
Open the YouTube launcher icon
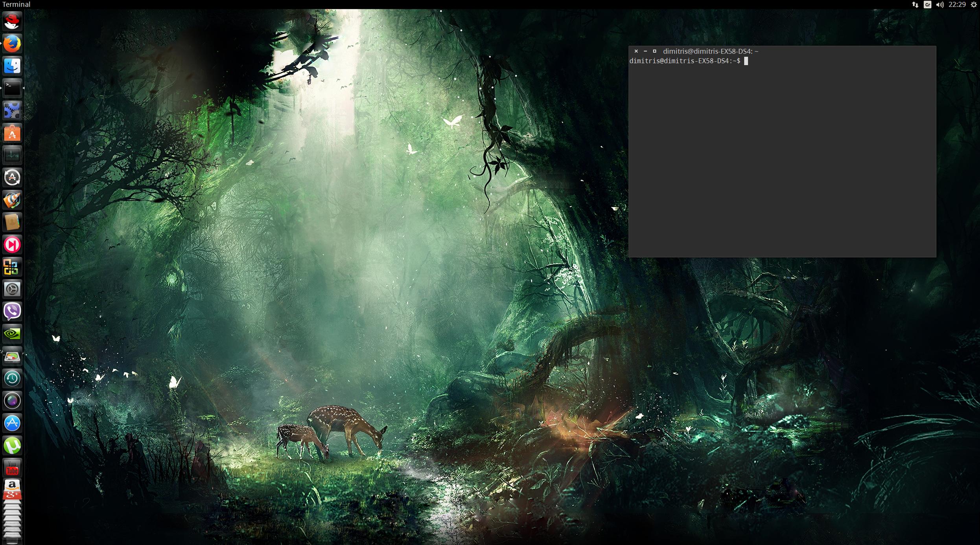click(12, 468)
